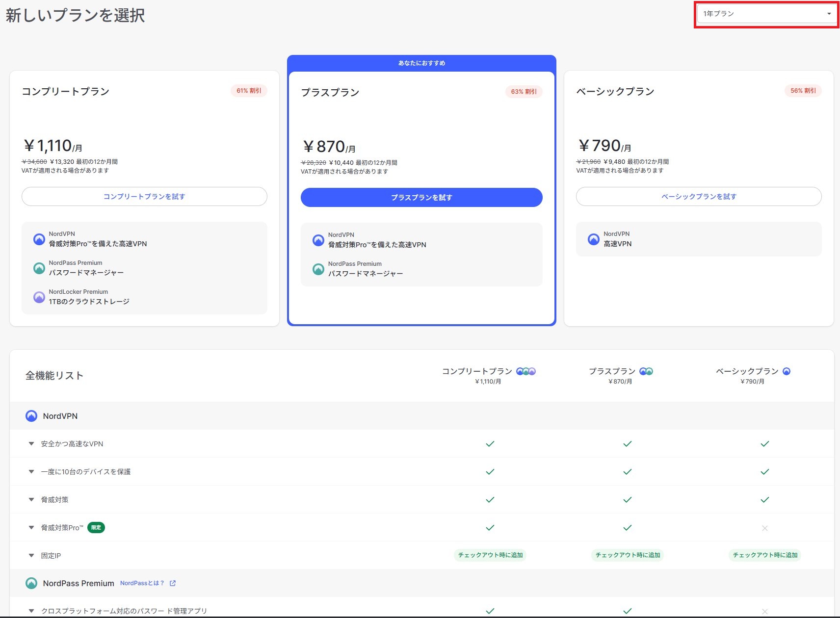Image resolution: width=840 pixels, height=618 pixels.
Task: Click the ベーシックプランを試す button
Action: pos(699,197)
